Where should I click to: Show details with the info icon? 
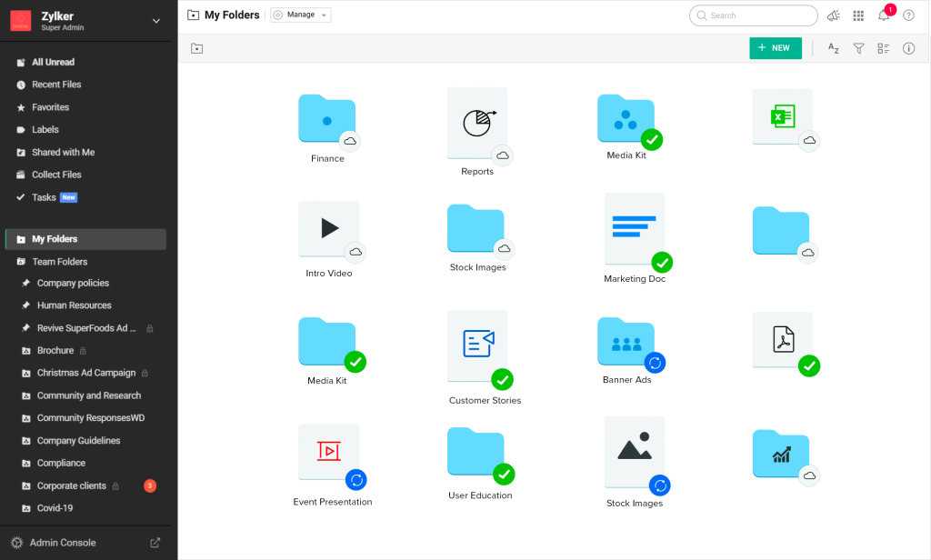908,48
